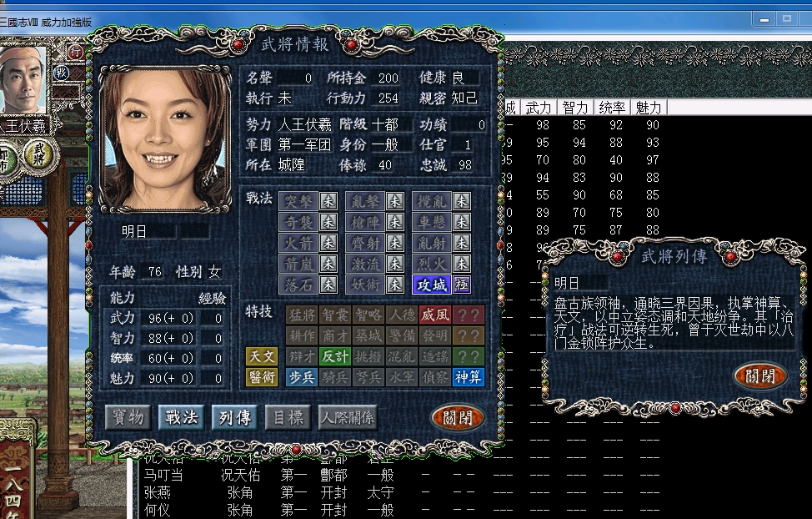
Task: Click the 武力 column header in background list
Action: coord(538,108)
